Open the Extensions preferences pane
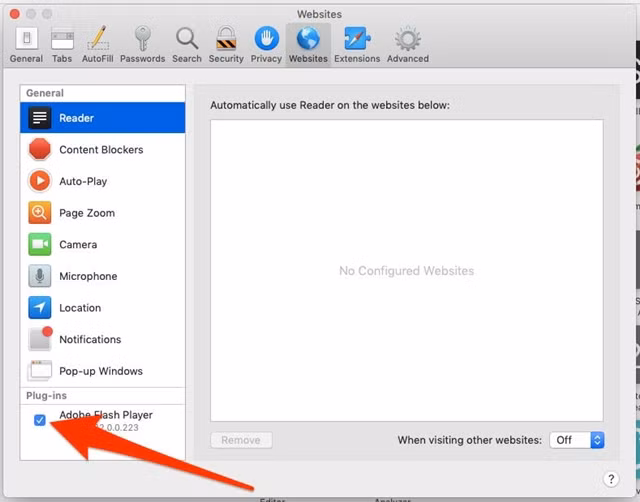This screenshot has width=640, height=502. click(x=357, y=44)
